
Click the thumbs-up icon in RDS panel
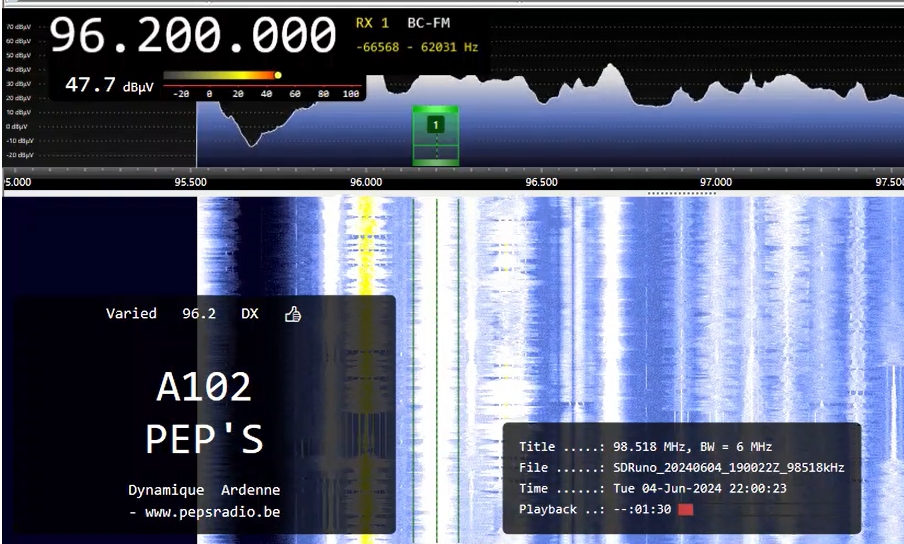coord(293,314)
